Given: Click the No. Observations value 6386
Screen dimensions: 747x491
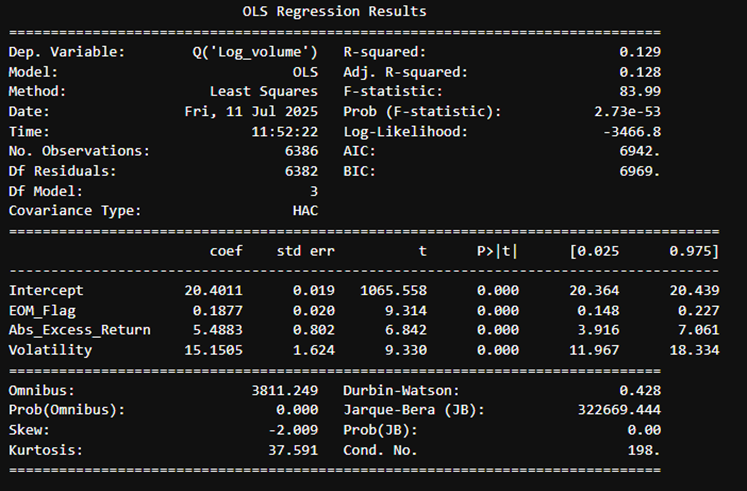Looking at the screenshot, I should point(300,151).
